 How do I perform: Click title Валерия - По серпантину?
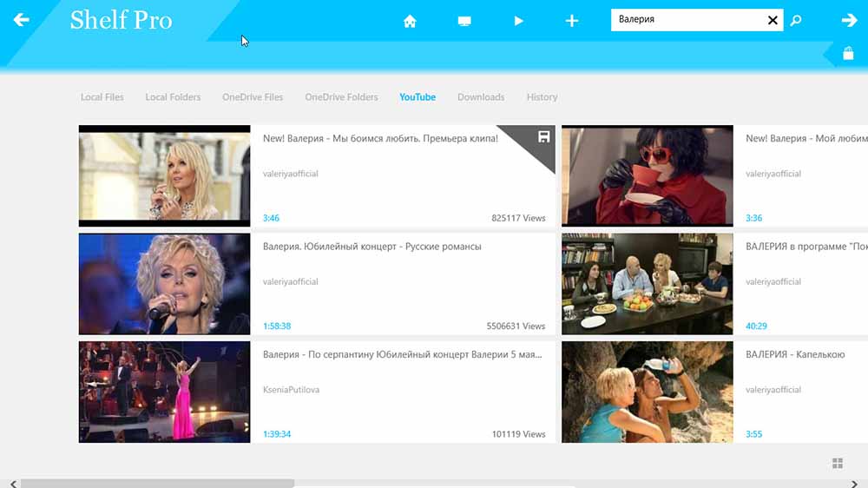(x=403, y=354)
